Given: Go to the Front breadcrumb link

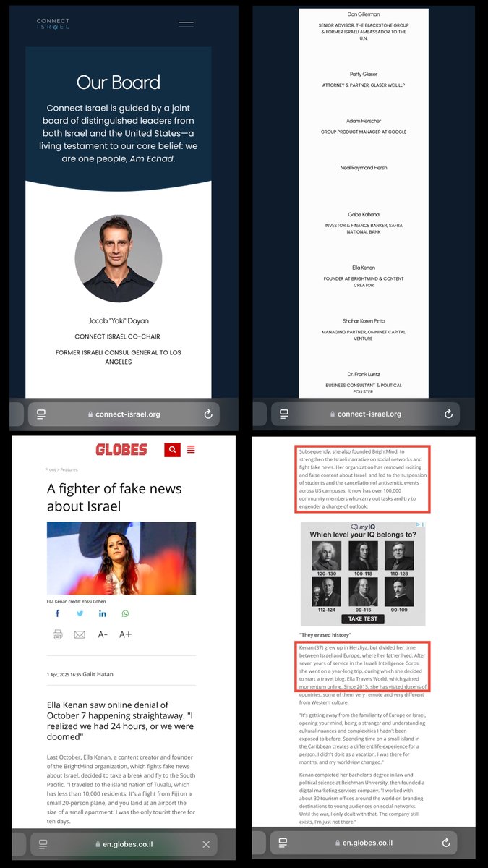Looking at the screenshot, I should coord(51,469).
